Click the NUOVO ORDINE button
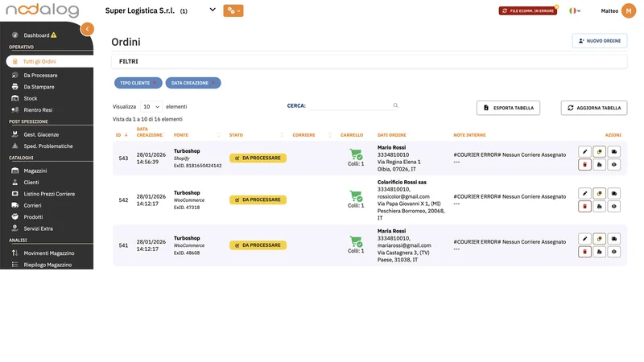644x362 pixels. click(x=600, y=41)
